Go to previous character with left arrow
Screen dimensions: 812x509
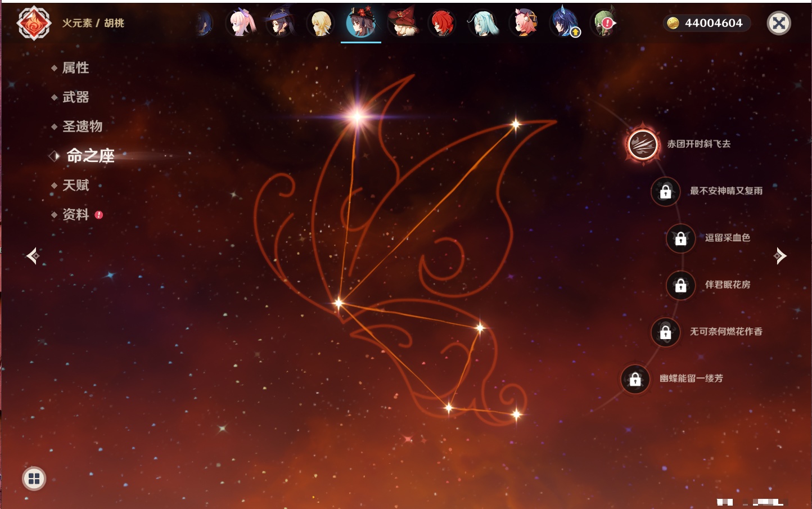pos(33,256)
